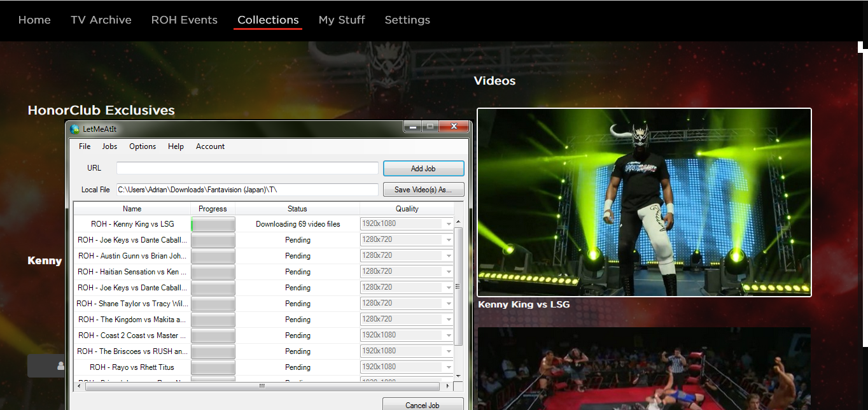868x410 pixels.
Task: Open quality dropdown for Kenny King vs LSG
Action: [x=449, y=224]
